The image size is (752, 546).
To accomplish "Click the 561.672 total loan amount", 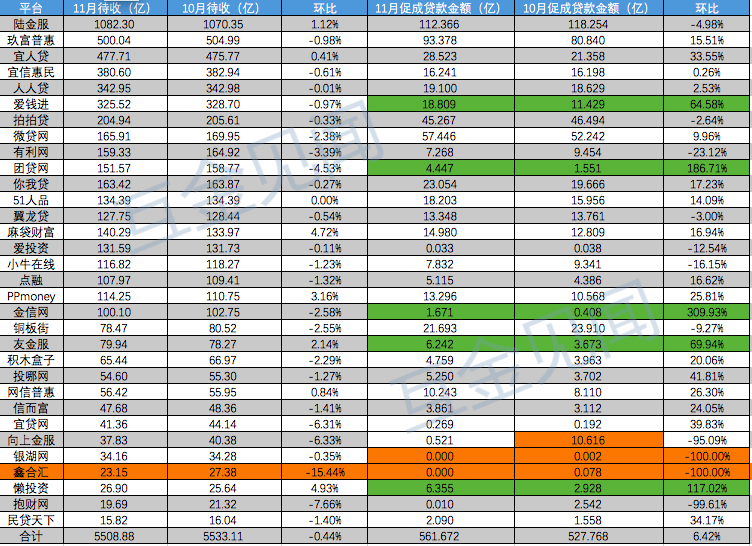I will 441,536.
